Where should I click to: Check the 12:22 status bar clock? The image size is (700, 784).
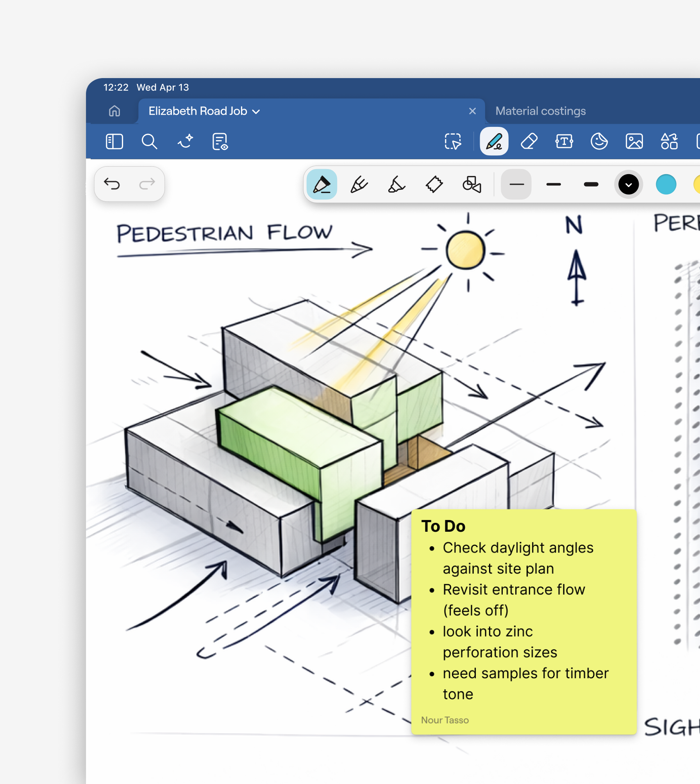click(x=116, y=87)
